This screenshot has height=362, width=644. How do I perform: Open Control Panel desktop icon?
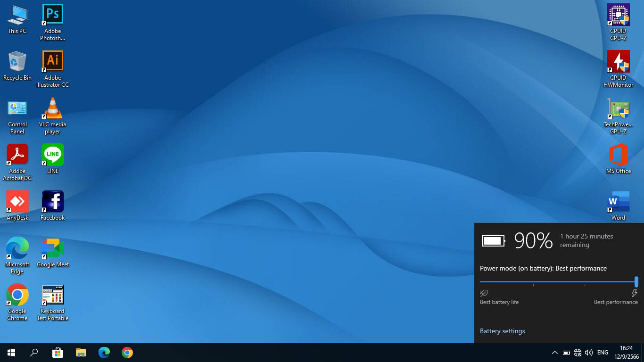[x=17, y=116]
